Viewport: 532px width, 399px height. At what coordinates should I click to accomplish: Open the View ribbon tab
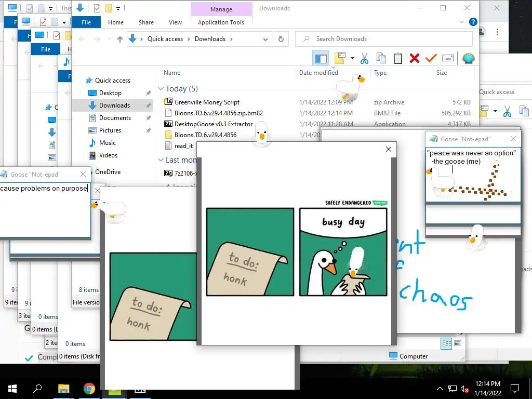(x=175, y=22)
